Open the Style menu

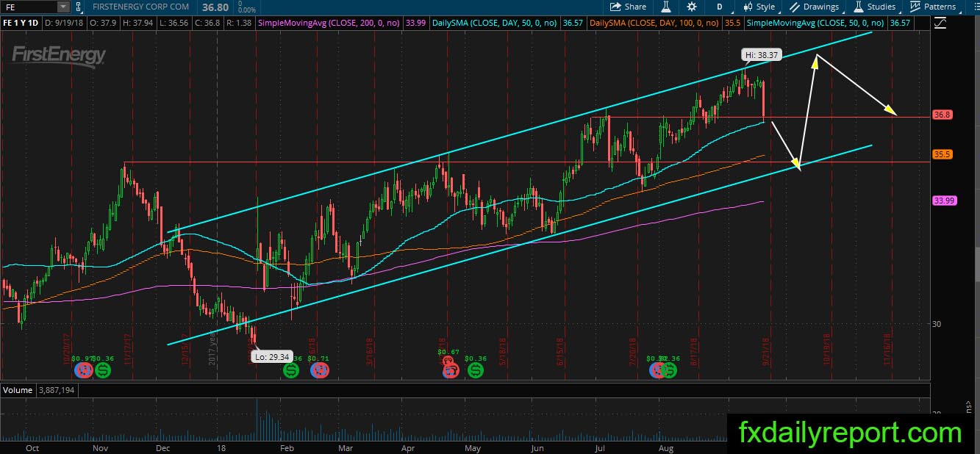click(x=759, y=7)
